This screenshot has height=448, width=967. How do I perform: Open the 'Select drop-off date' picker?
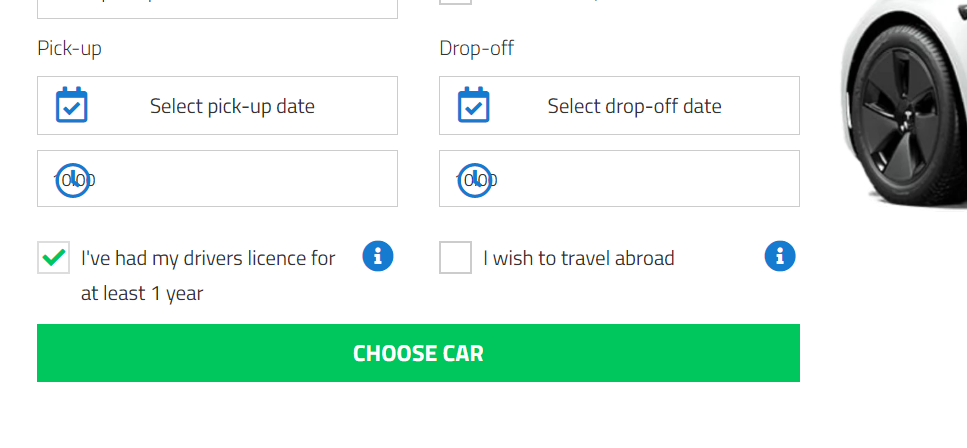click(x=634, y=106)
